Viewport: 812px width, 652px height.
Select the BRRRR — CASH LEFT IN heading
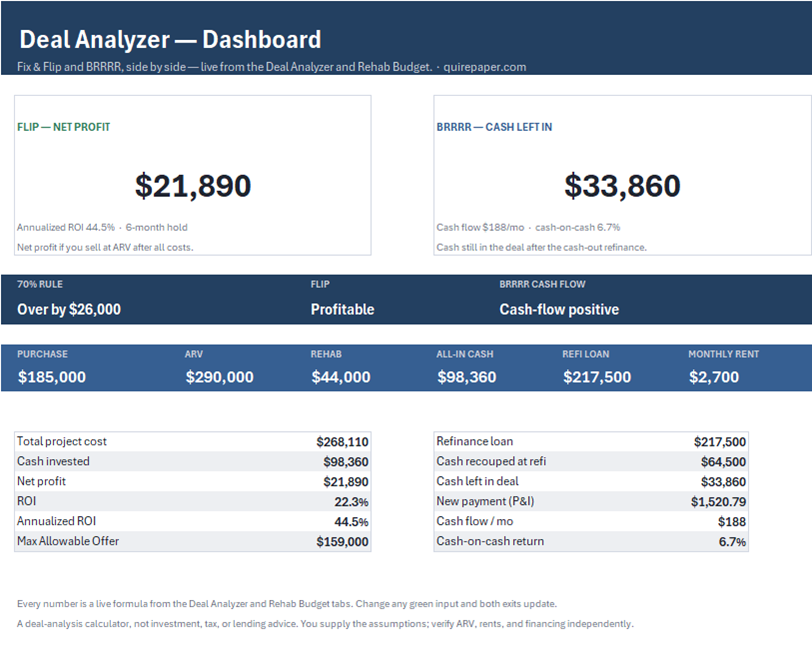coord(494,127)
